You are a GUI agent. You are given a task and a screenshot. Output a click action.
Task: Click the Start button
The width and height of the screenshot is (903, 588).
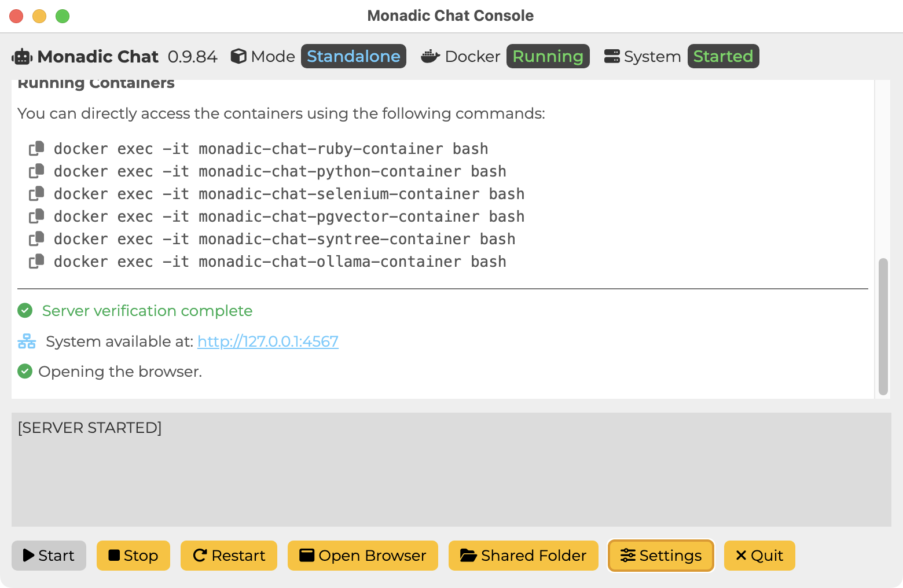point(49,556)
